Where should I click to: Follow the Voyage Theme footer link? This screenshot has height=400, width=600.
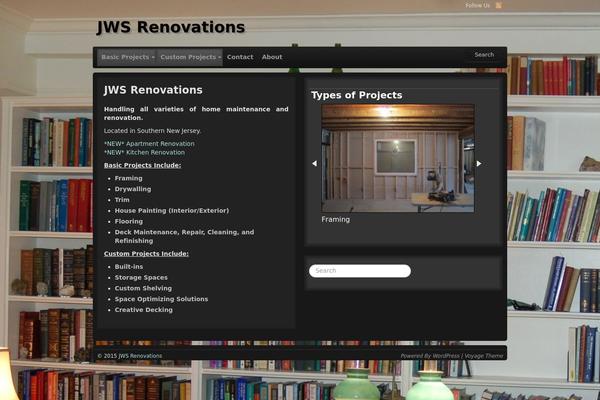tap(484, 356)
